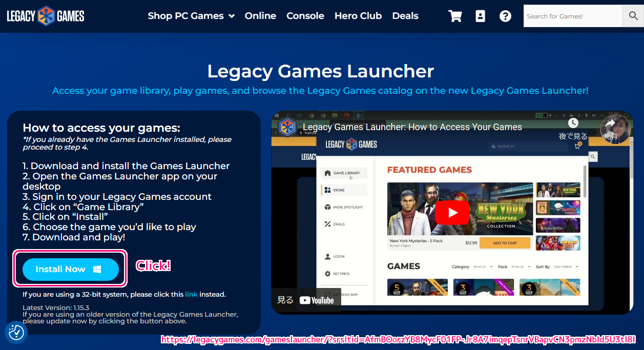The width and height of the screenshot is (644, 350).
Task: Click the Watch Later clock icon
Action: click(x=573, y=123)
